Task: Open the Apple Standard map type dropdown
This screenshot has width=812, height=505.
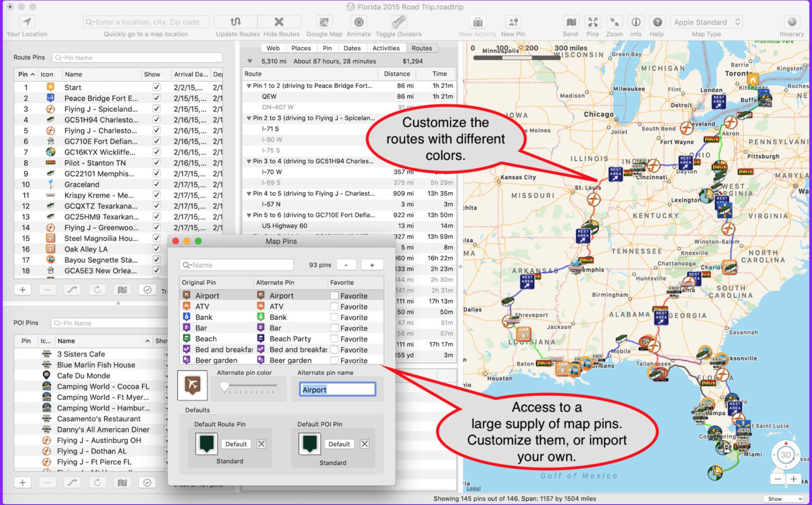Action: [x=706, y=22]
